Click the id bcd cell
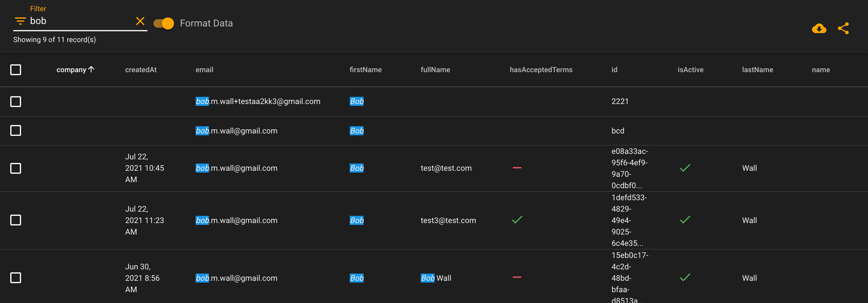The width and height of the screenshot is (868, 303). [x=618, y=131]
